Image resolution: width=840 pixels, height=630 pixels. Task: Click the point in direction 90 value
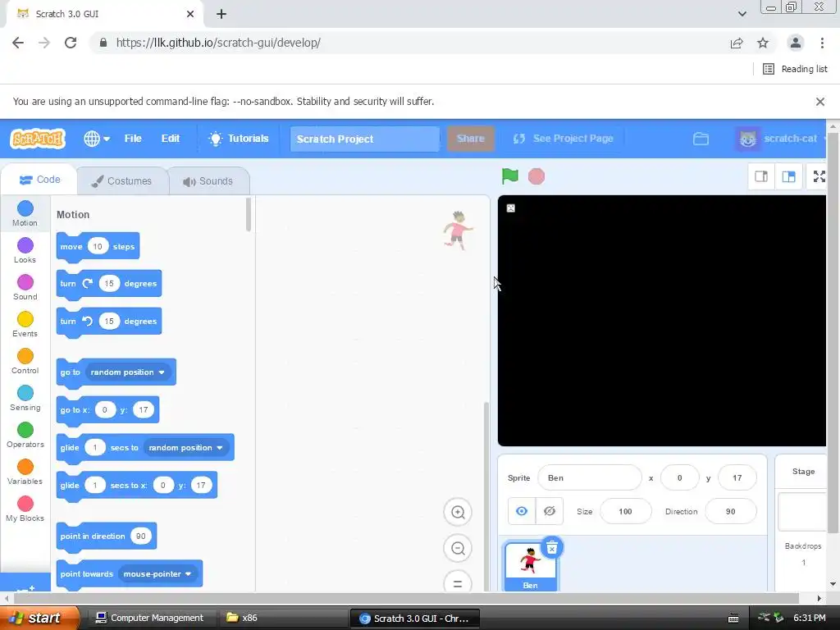tap(140, 536)
